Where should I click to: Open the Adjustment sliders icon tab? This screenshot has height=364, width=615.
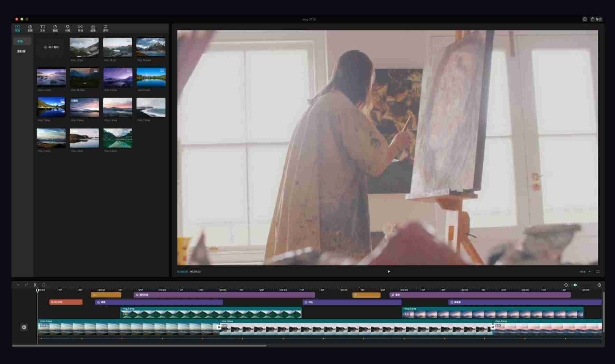105,28
